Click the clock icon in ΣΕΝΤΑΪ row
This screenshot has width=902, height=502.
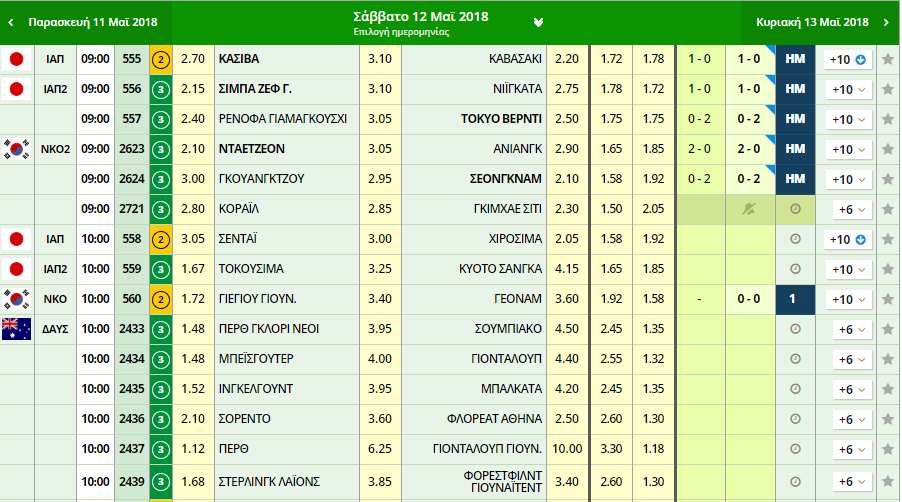tap(795, 239)
